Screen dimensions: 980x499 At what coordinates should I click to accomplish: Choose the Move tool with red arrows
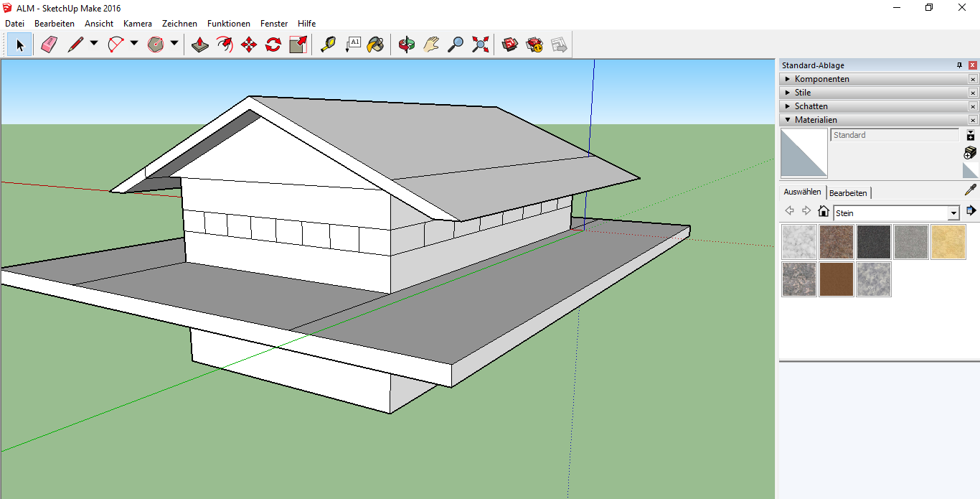tap(249, 45)
